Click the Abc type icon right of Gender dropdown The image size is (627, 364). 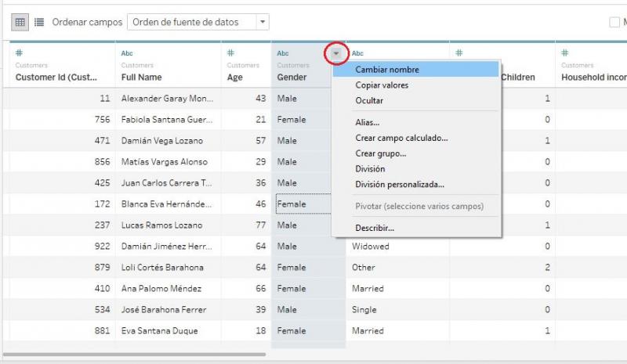pyautogui.click(x=357, y=53)
